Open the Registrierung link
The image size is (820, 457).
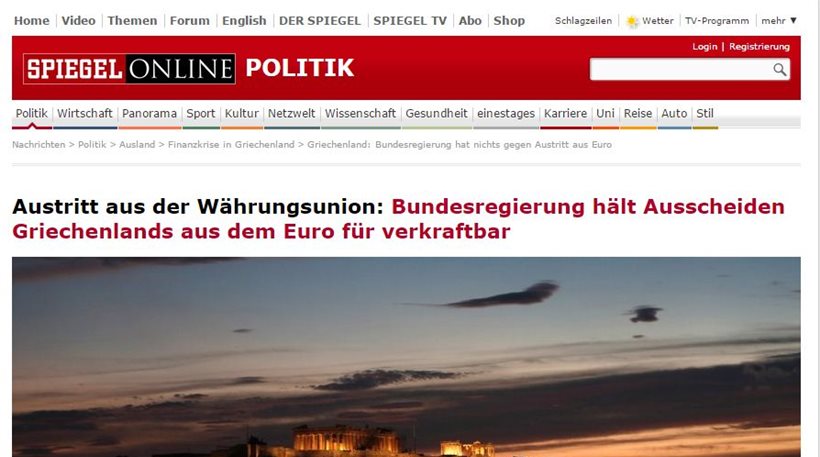[759, 47]
